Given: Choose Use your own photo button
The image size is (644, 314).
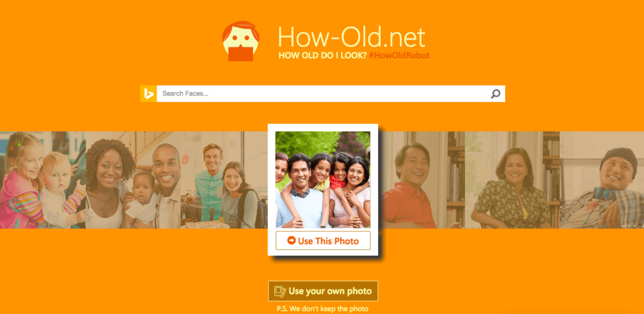Looking at the screenshot, I should pos(323,291).
